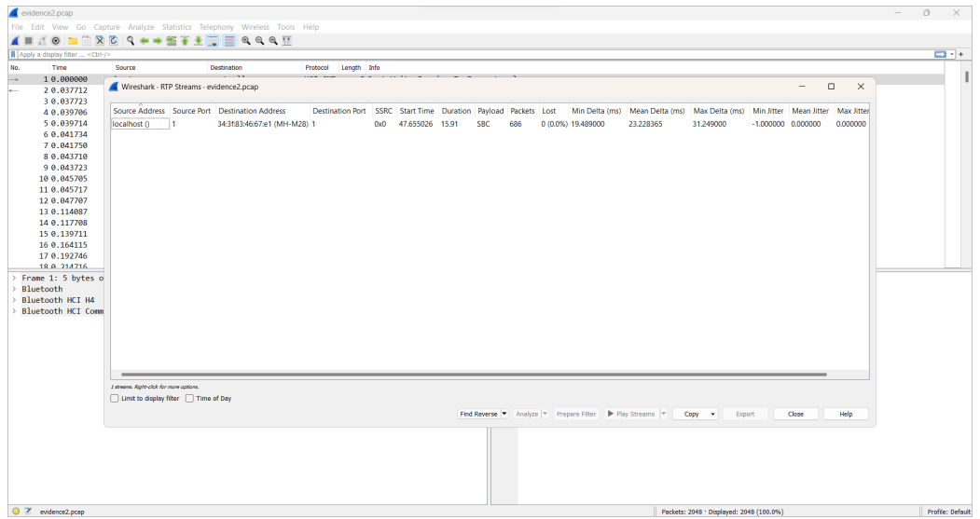The width and height of the screenshot is (980, 519).
Task: Go back in packet history
Action: [144, 41]
